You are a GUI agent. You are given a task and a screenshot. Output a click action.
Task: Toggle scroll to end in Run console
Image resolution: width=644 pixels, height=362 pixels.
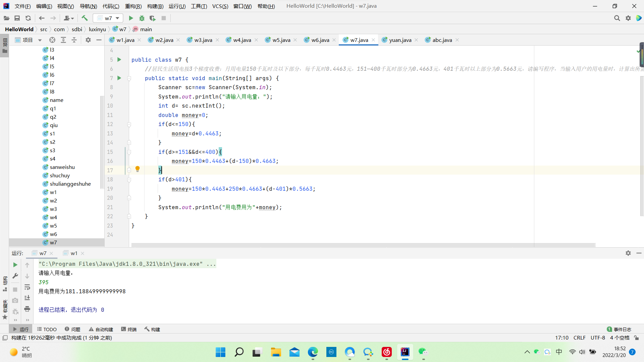27,298
